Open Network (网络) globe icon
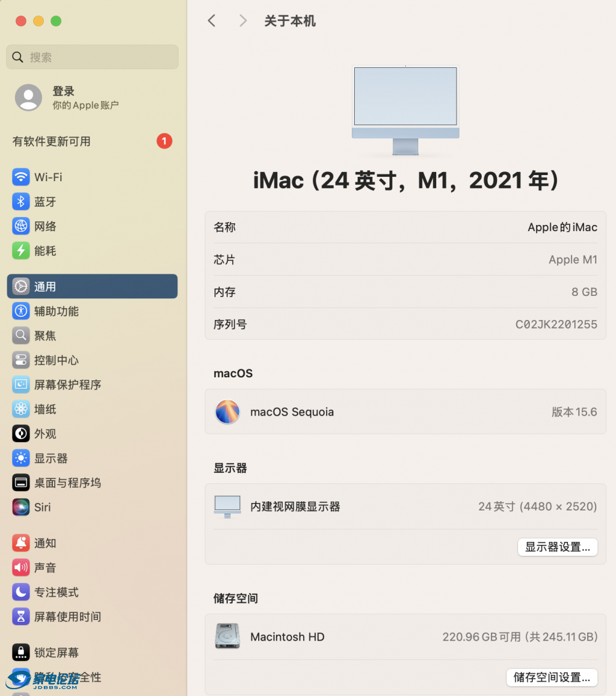The image size is (616, 696). (x=21, y=226)
